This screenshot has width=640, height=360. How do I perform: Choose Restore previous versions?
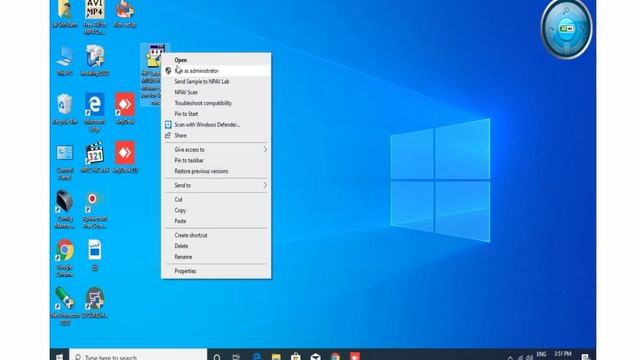[x=216, y=171]
